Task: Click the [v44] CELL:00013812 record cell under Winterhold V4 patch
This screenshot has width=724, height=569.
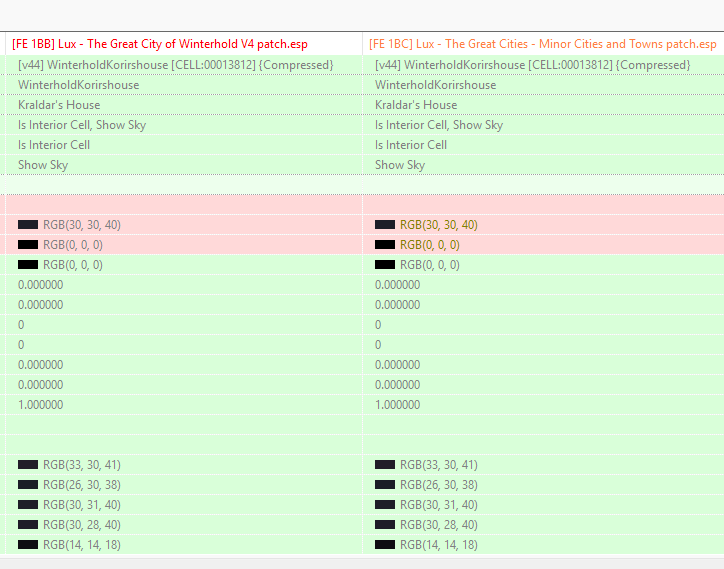Action: pos(184,65)
